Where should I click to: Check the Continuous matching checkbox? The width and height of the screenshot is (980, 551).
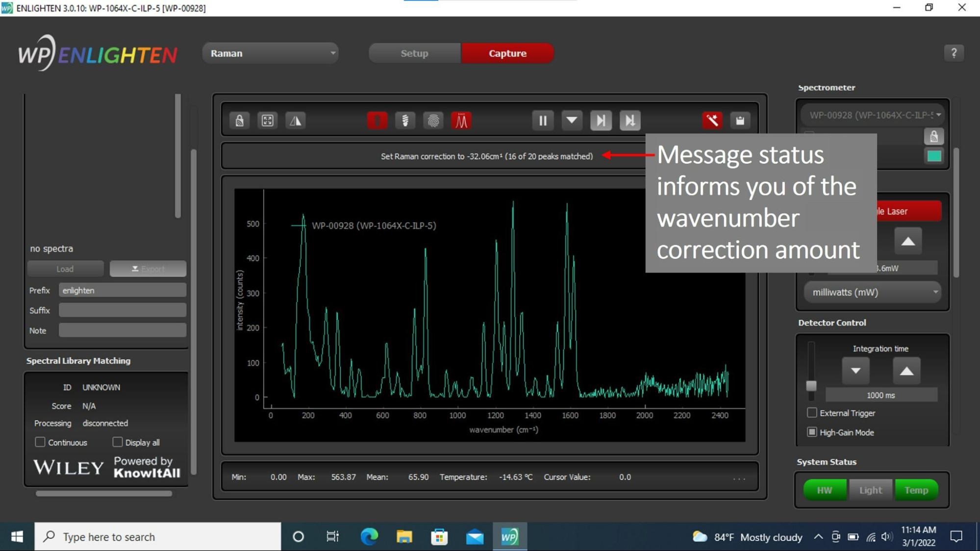click(x=40, y=442)
